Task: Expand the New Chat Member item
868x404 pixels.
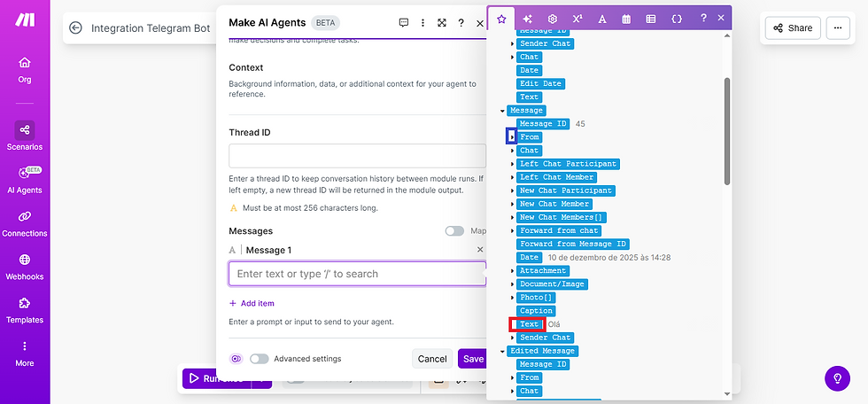Action: 513,204
